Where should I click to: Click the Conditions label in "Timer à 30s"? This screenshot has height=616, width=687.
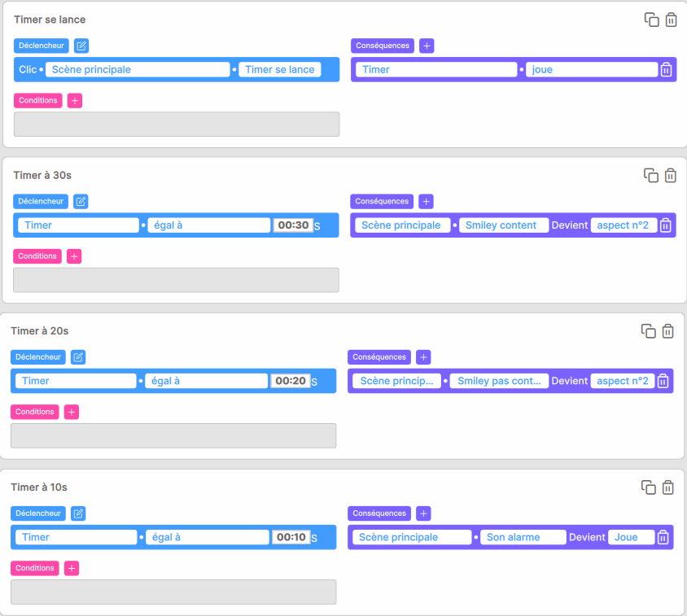37,256
